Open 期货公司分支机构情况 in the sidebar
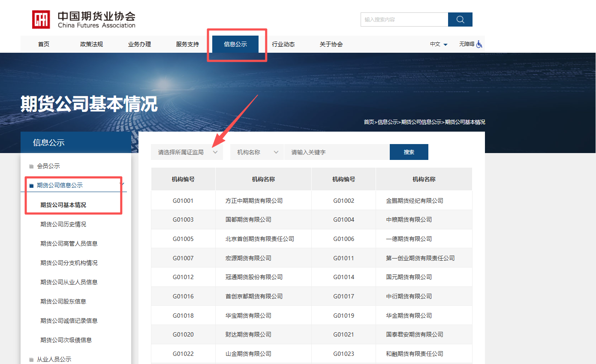Image resolution: width=596 pixels, height=364 pixels. [69, 263]
